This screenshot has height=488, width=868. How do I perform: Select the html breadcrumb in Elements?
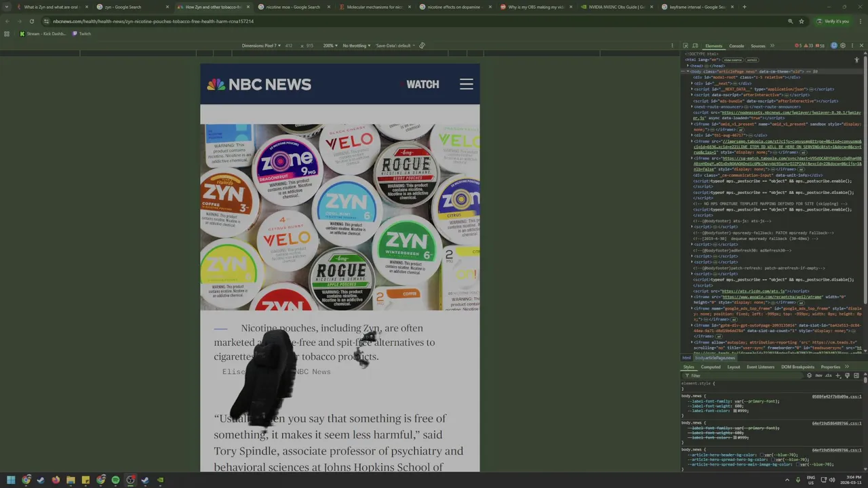pos(686,358)
